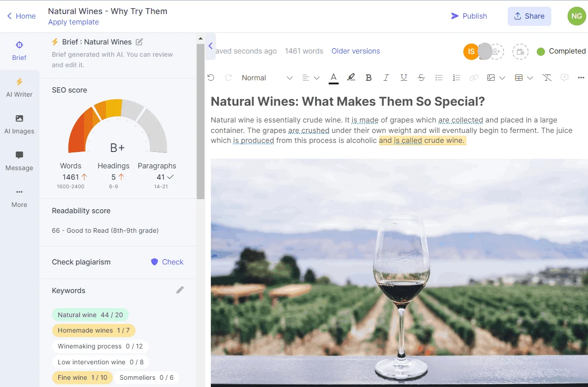The image size is (588, 387).
Task: Click the undo arrow icon
Action: [x=211, y=78]
